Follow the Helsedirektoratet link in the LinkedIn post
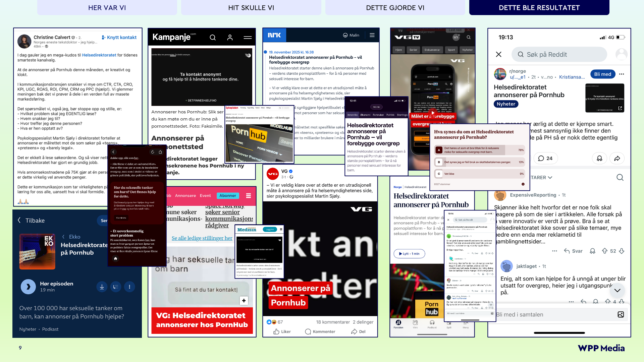 99,55
